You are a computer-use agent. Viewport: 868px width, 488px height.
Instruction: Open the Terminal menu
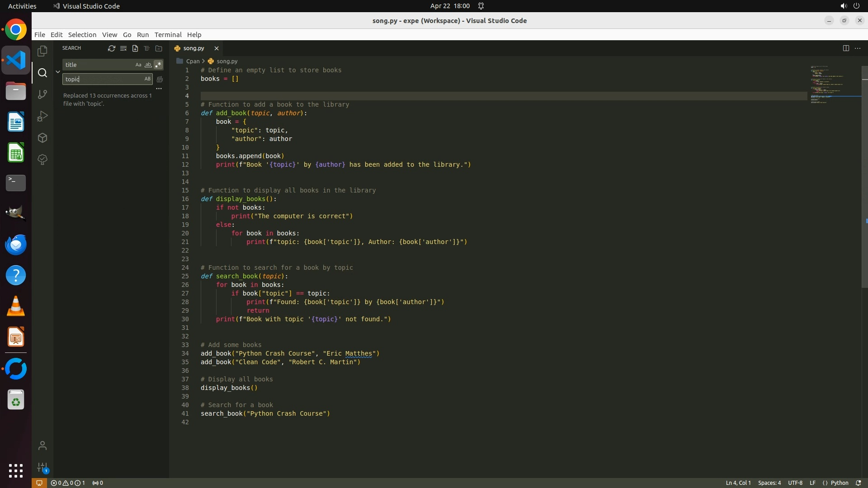click(x=168, y=35)
